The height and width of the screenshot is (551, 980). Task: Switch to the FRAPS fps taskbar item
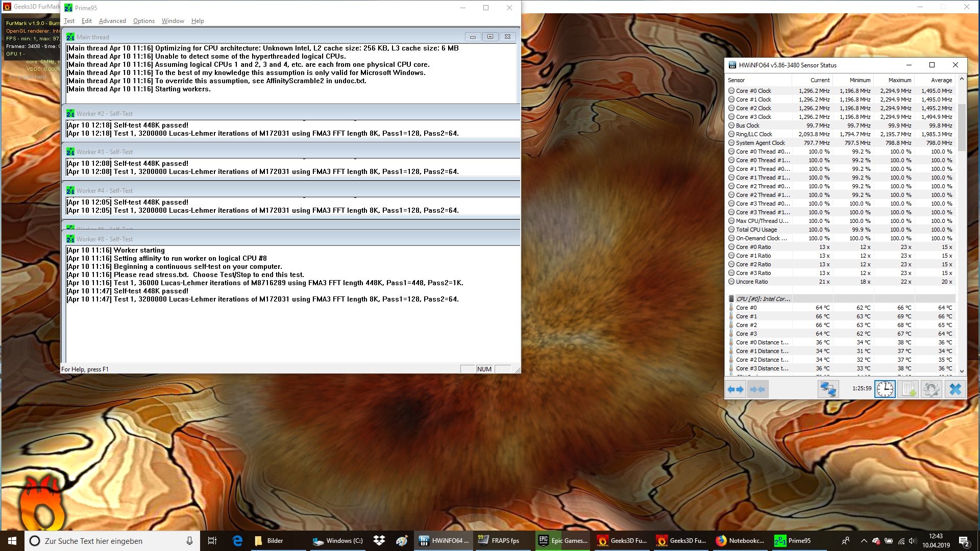click(x=499, y=541)
